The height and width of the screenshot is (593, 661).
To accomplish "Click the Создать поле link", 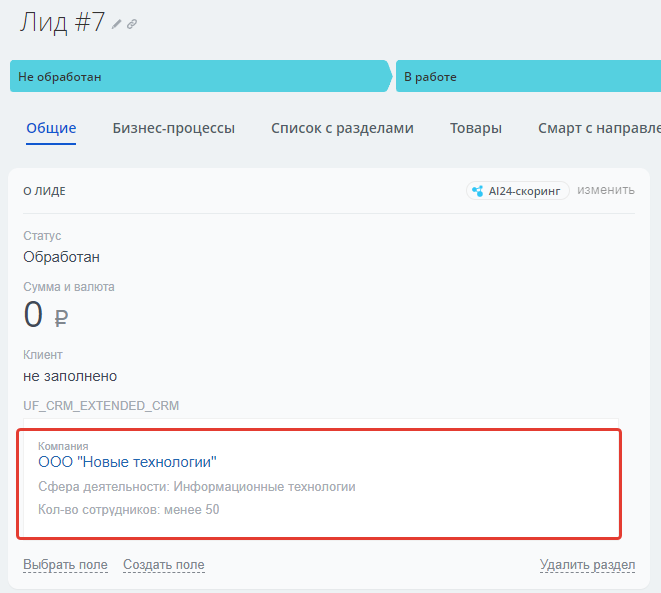I will pos(163,565).
